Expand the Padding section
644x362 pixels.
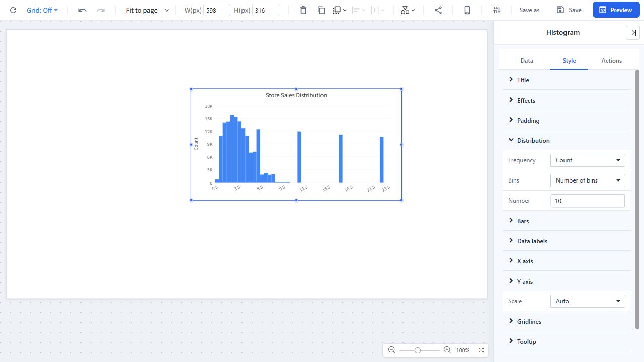point(567,120)
